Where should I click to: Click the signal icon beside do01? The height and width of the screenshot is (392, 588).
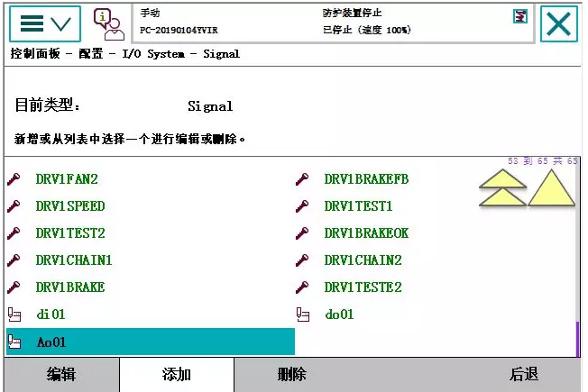(303, 315)
